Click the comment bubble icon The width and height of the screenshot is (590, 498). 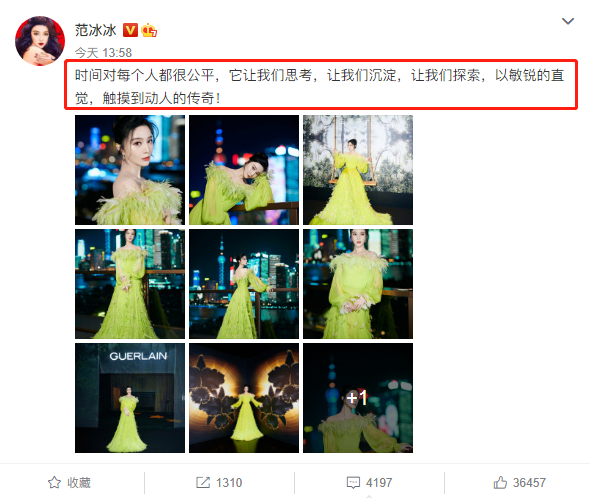(353, 483)
